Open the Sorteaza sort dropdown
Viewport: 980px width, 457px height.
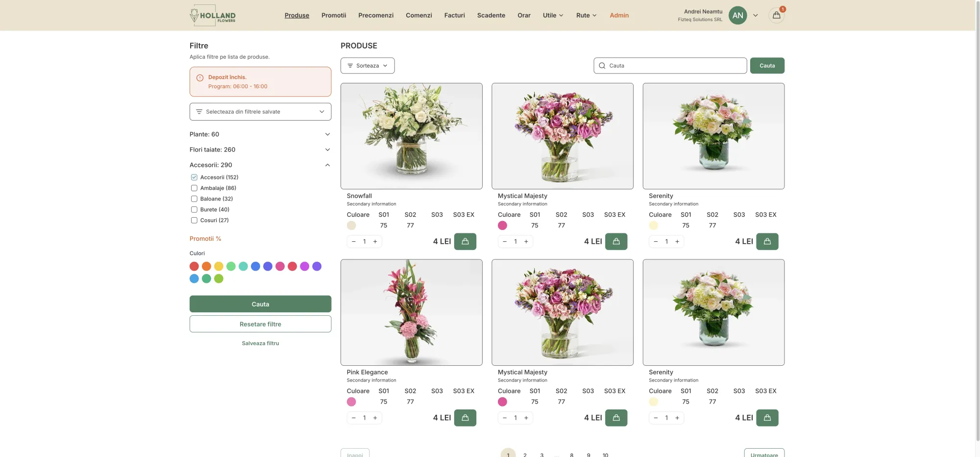[367, 66]
